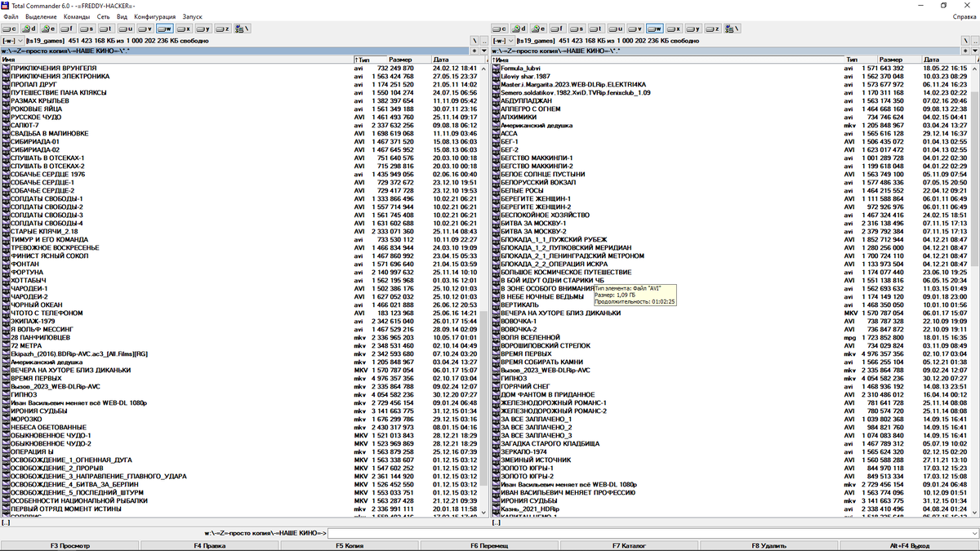Open left panel directory hotlist asterisk button
Image resolution: width=980 pixels, height=551 pixels.
[x=474, y=51]
